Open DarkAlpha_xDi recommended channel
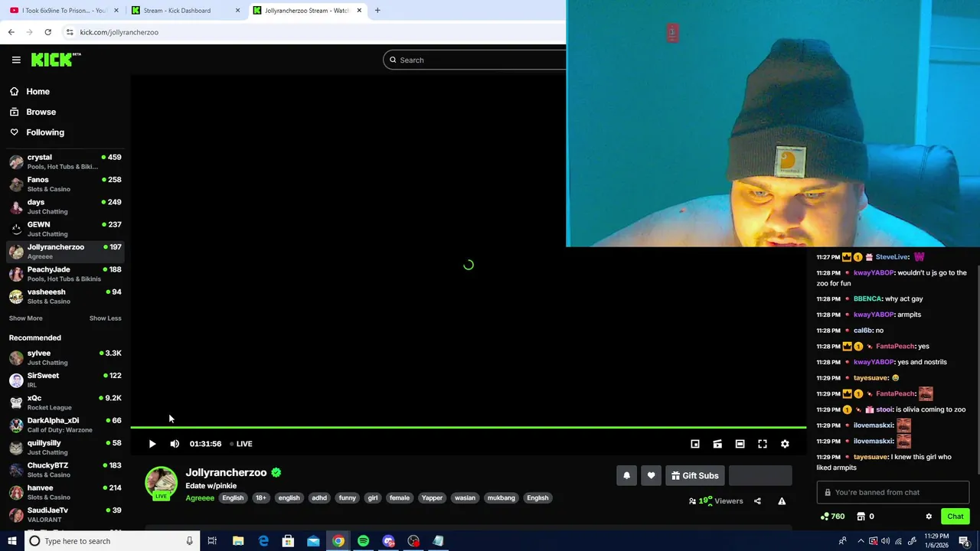980x551 pixels. (65, 425)
